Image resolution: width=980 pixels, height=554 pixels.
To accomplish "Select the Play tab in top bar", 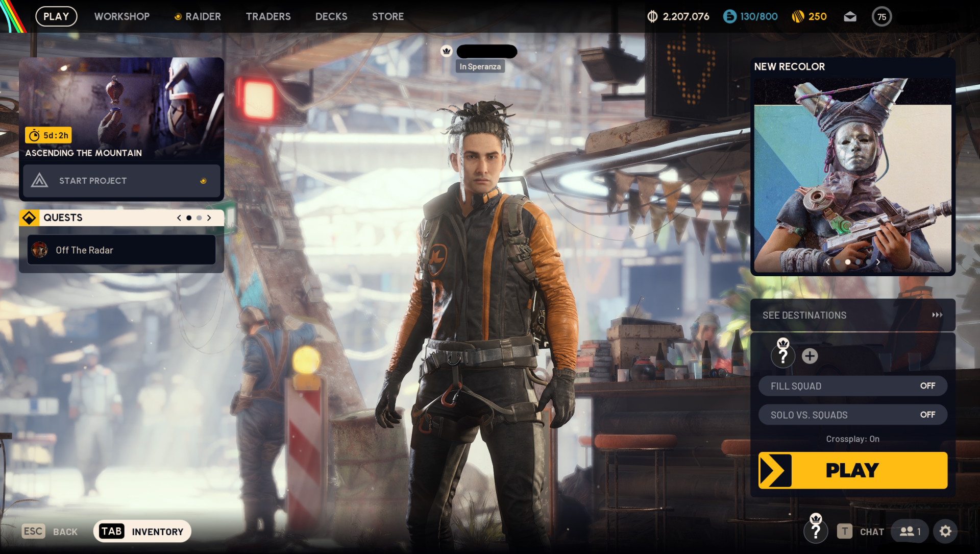I will pos(56,17).
